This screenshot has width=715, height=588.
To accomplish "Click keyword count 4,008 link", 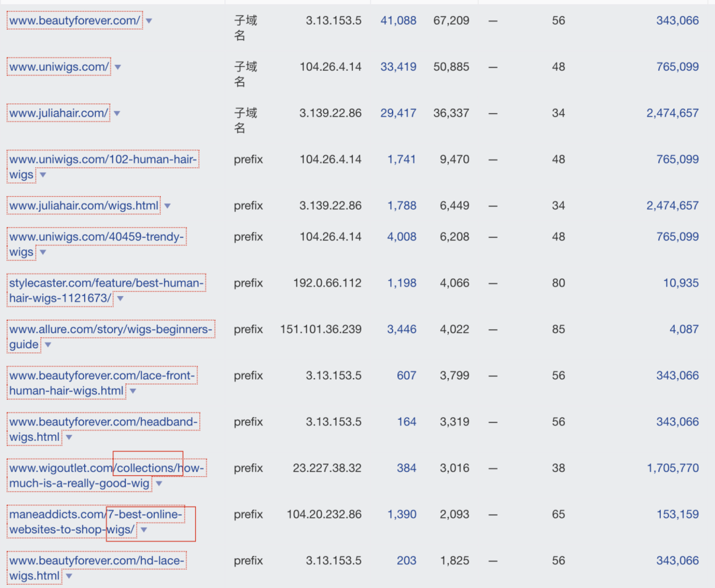I will pyautogui.click(x=402, y=237).
